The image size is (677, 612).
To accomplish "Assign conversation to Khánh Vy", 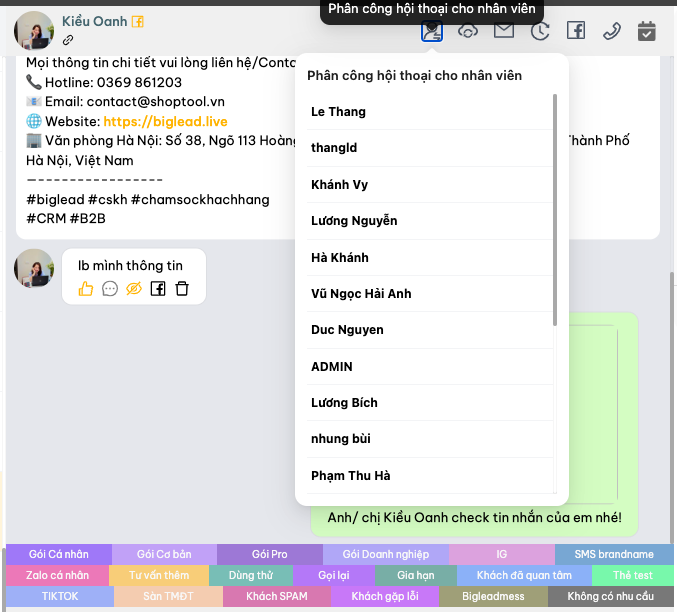I will [339, 184].
